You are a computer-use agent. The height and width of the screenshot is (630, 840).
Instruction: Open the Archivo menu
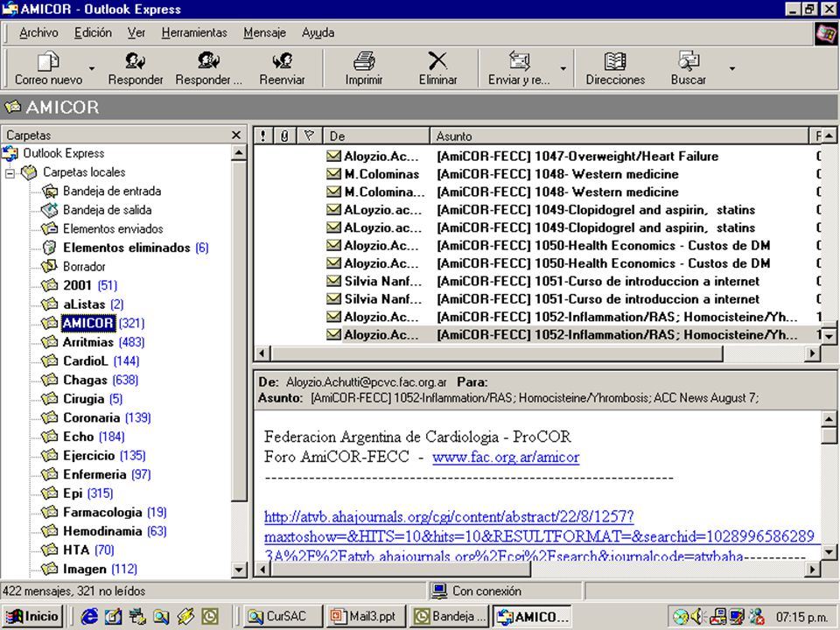38,32
